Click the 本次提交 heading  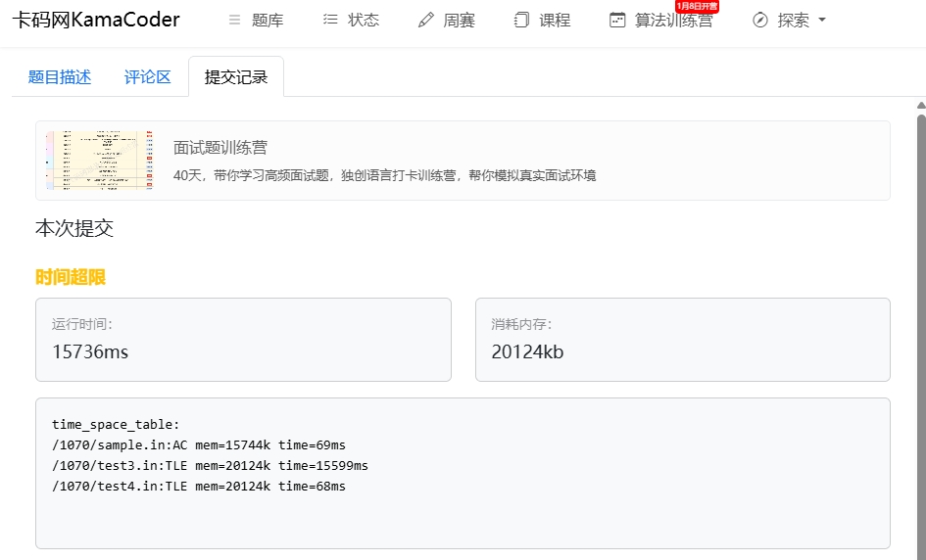coord(74,228)
